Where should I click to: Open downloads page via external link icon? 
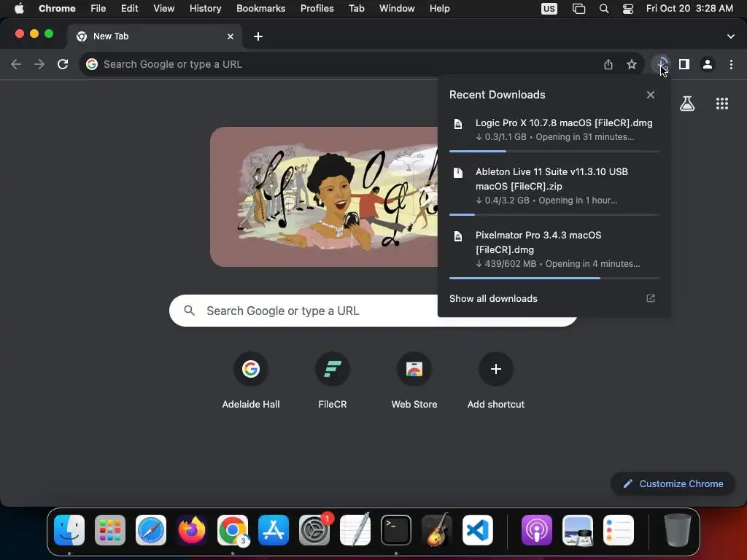650,298
